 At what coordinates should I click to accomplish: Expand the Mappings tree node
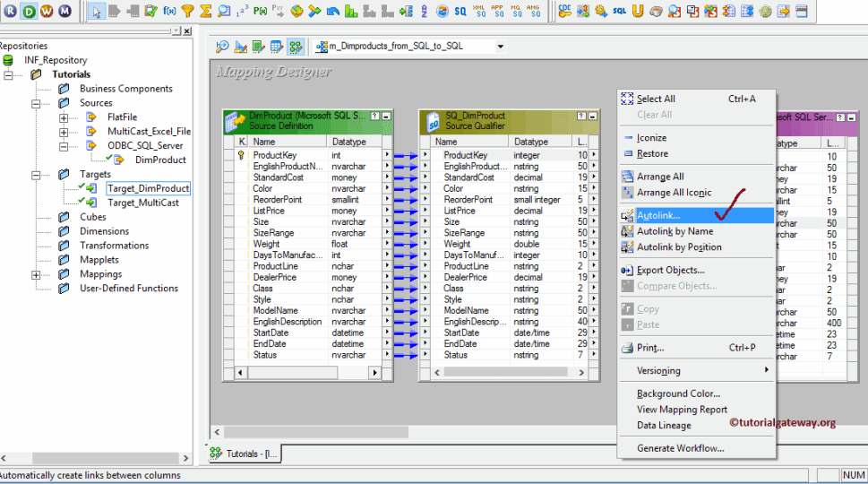[36, 274]
